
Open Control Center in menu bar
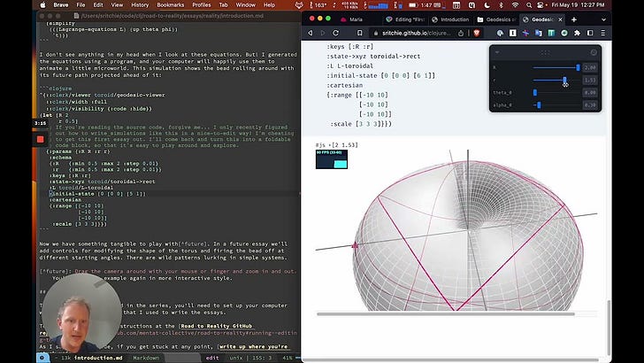tap(540, 5)
